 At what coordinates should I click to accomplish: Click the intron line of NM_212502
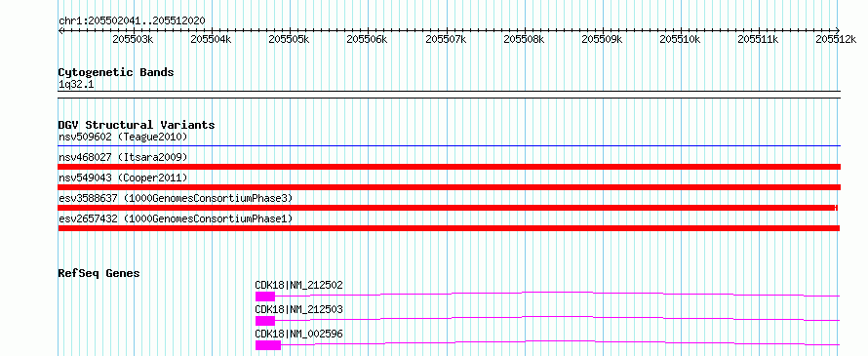(x=558, y=292)
